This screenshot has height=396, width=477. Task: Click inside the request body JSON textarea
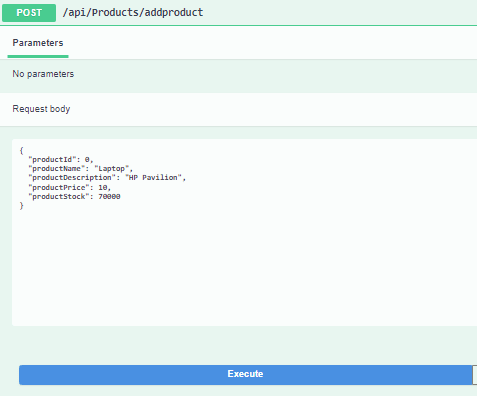pyautogui.click(x=244, y=232)
